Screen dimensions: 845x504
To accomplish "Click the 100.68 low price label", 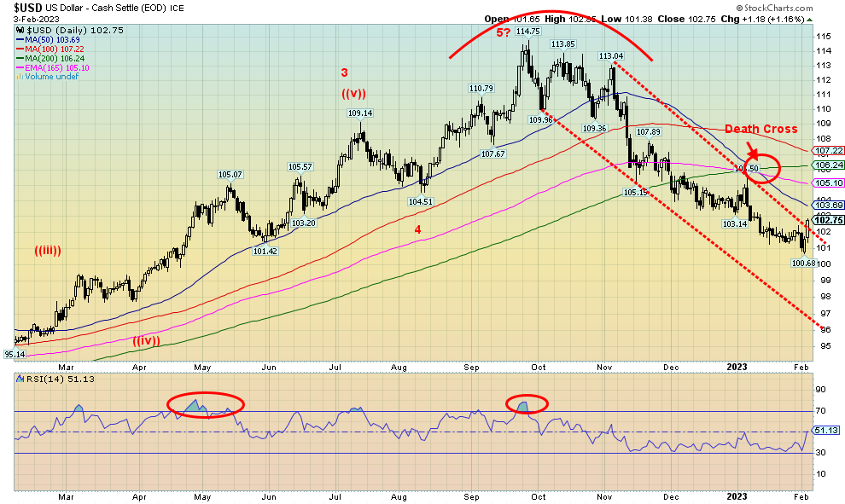I will 805,264.
